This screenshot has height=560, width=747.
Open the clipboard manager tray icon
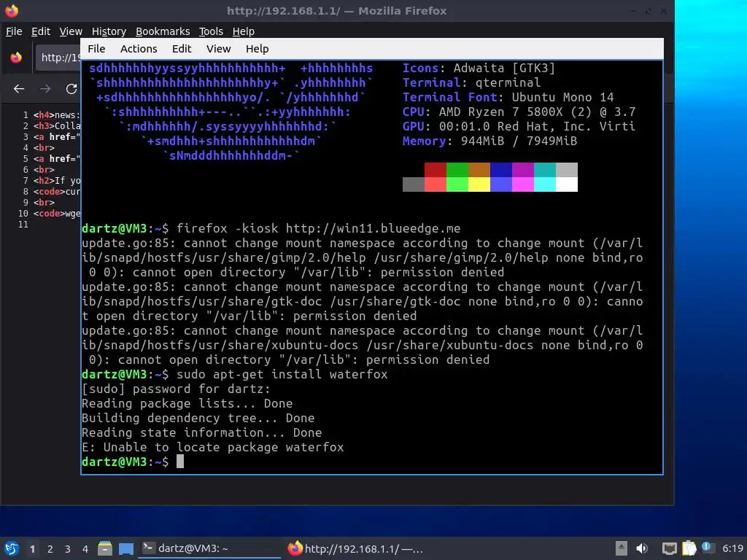coord(689,548)
